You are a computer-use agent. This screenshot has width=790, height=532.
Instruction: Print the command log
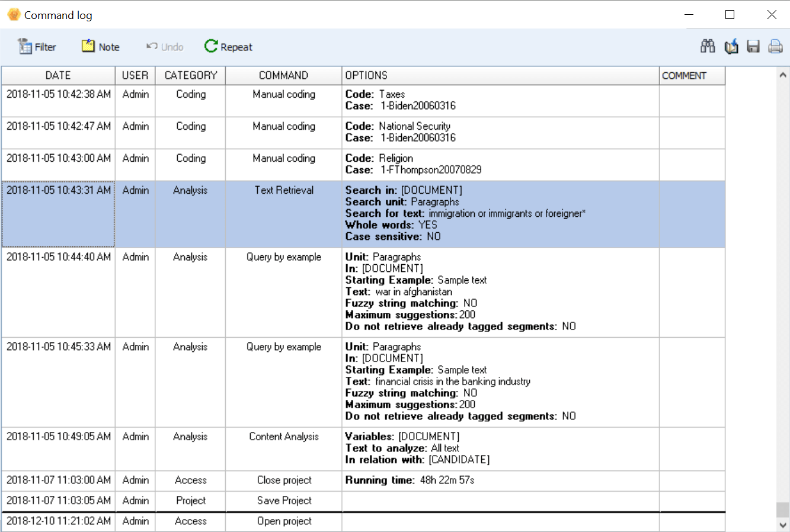click(x=775, y=46)
